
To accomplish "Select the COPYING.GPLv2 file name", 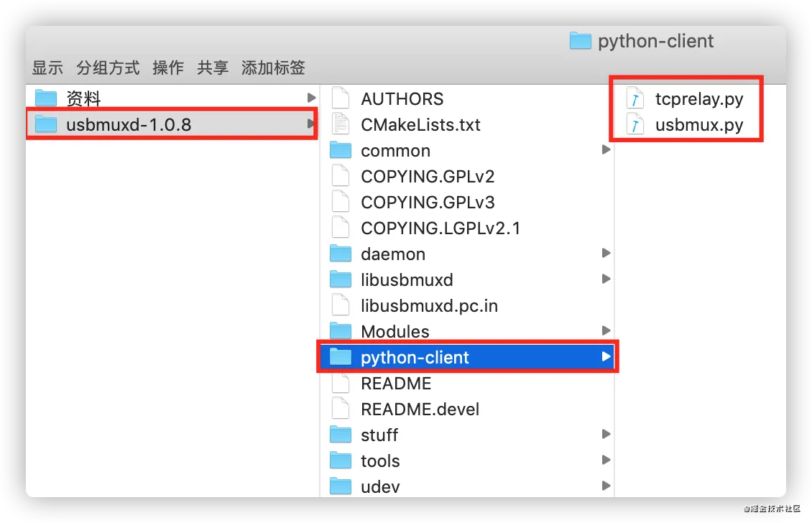I will (428, 176).
